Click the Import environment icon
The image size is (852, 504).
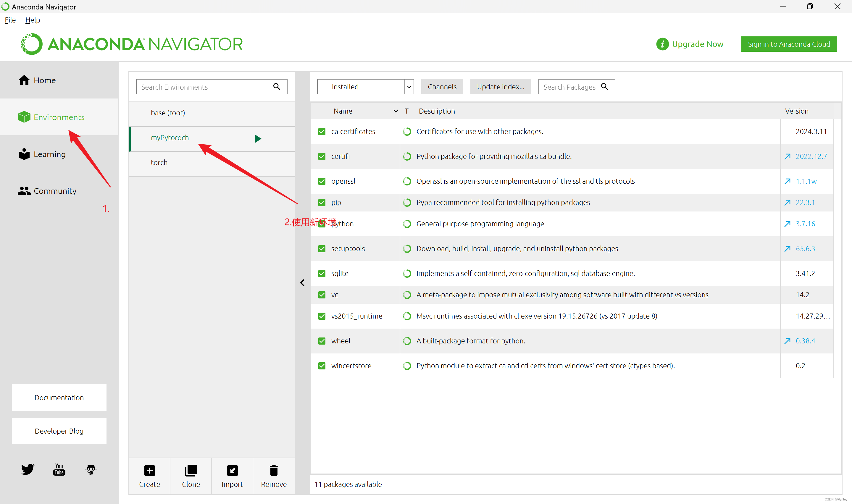point(232,470)
